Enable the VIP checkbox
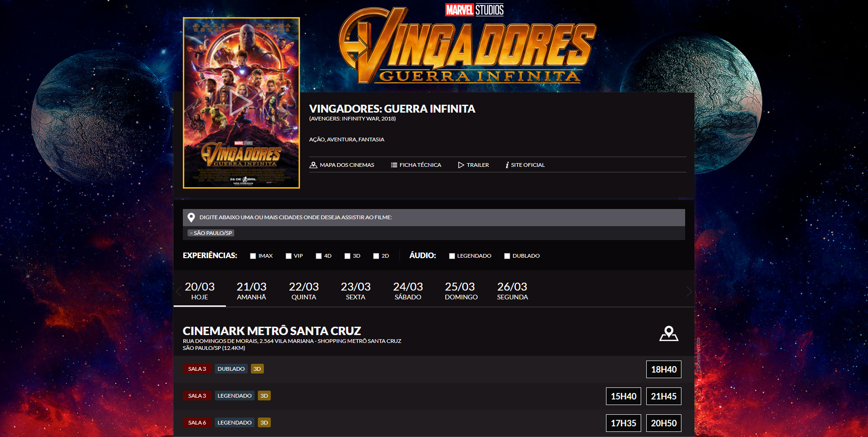 click(x=288, y=256)
